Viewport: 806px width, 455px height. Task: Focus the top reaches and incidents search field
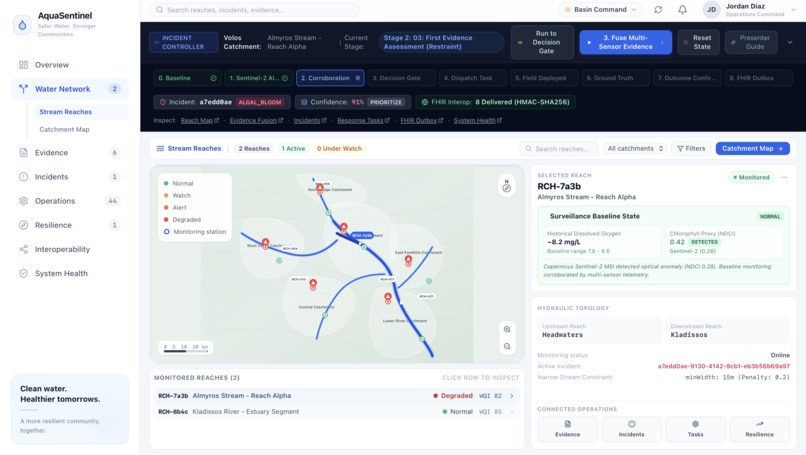[x=254, y=10]
